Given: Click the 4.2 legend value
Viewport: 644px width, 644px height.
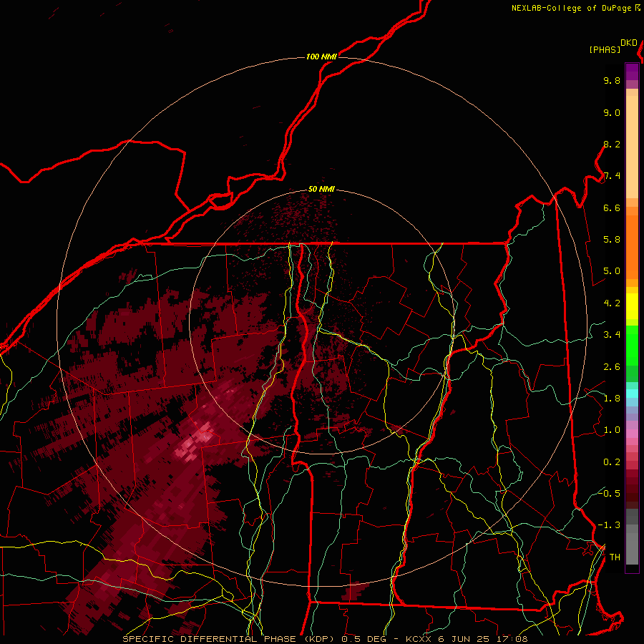Looking at the screenshot, I should click(x=612, y=303).
